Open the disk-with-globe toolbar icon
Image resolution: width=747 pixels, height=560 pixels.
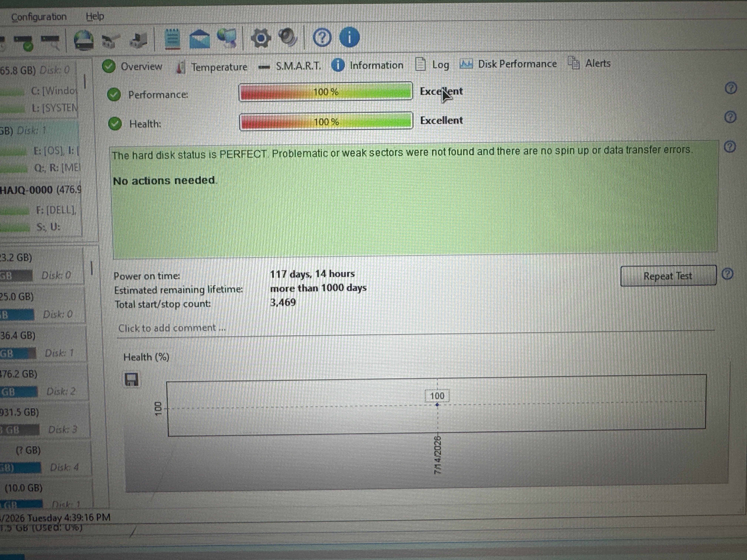pos(83,40)
